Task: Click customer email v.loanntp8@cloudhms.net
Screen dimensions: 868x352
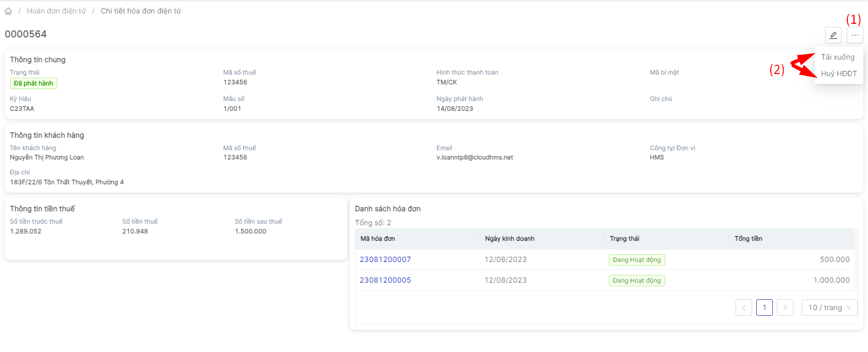Action: point(474,157)
